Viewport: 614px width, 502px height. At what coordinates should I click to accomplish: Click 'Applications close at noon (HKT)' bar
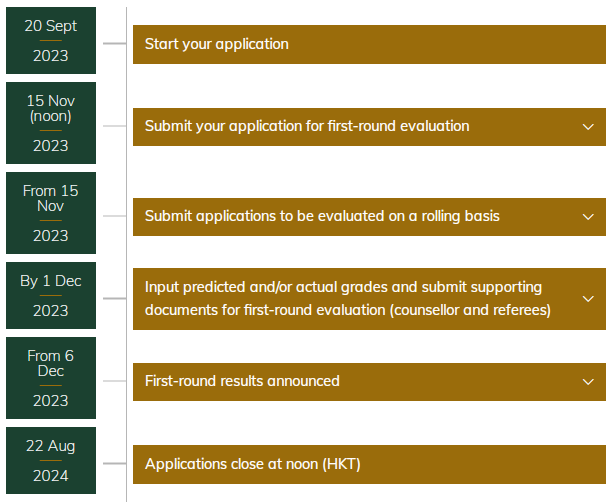point(369,464)
